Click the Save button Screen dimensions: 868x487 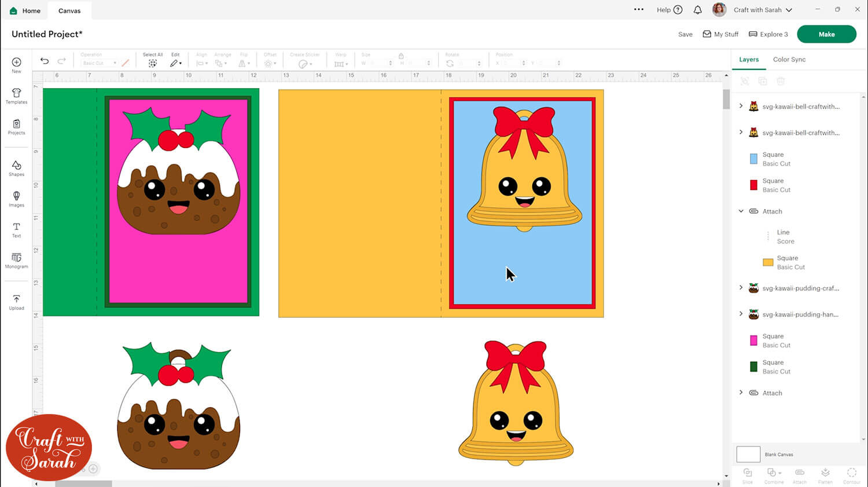click(x=685, y=34)
